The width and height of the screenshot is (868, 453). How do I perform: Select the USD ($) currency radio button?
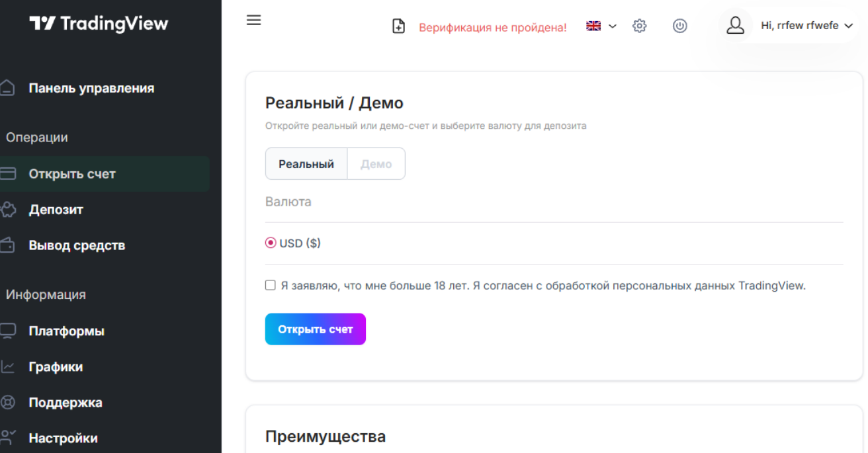click(269, 242)
